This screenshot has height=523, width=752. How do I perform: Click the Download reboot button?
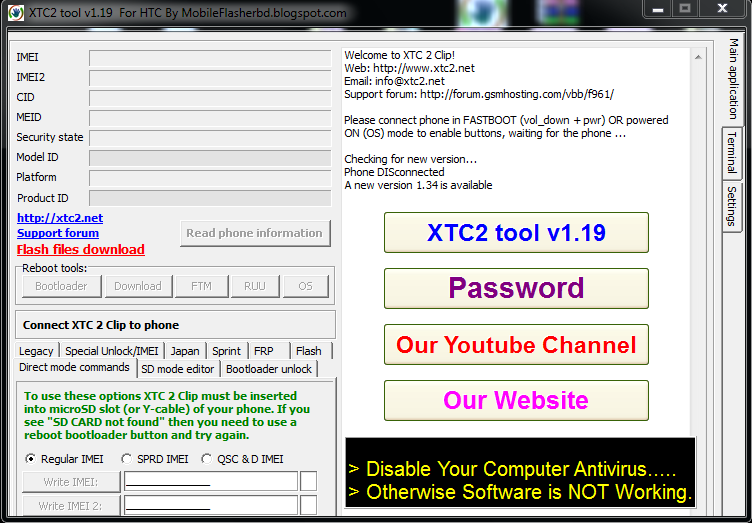click(x=138, y=286)
